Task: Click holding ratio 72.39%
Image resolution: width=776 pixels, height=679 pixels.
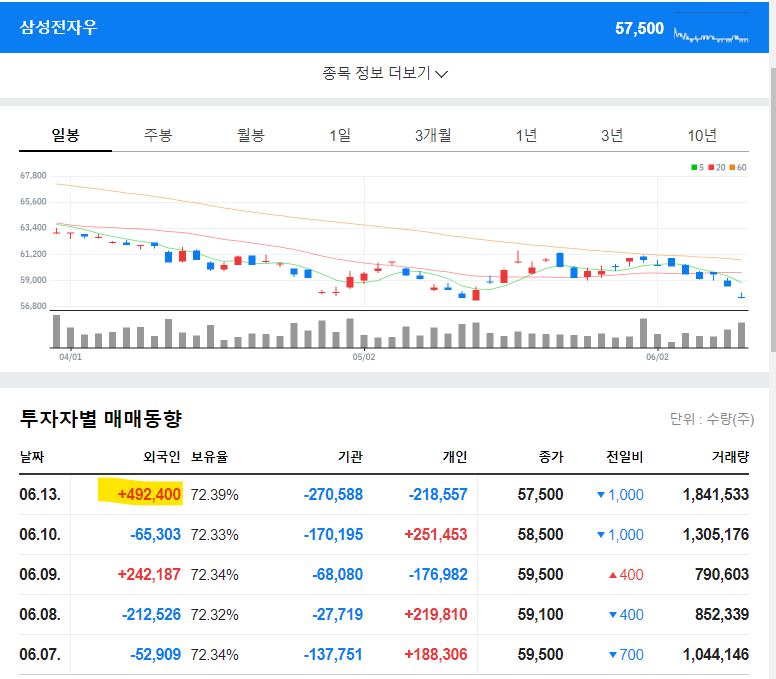Action: tap(214, 494)
